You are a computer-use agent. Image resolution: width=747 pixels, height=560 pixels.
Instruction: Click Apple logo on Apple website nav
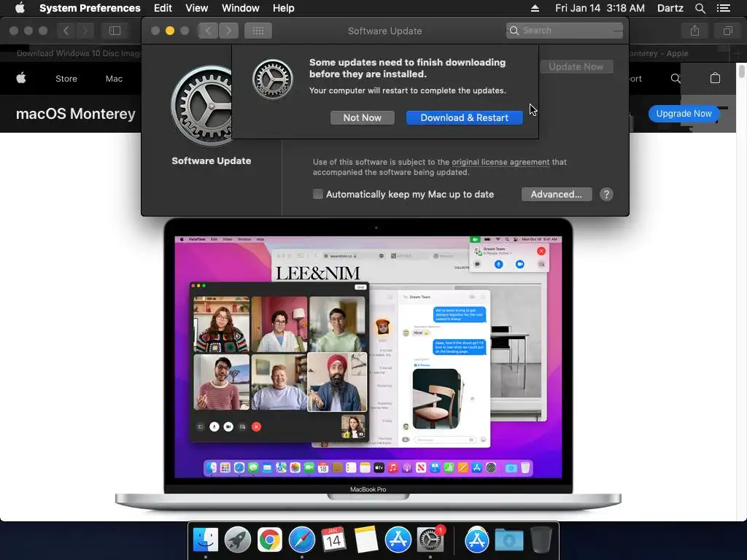pos(21,78)
